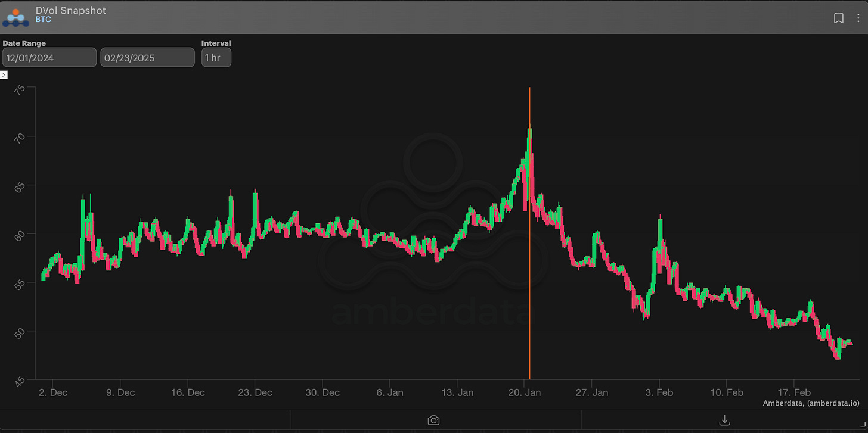868x433 pixels.
Task: Click the Date Range label
Action: coord(24,43)
